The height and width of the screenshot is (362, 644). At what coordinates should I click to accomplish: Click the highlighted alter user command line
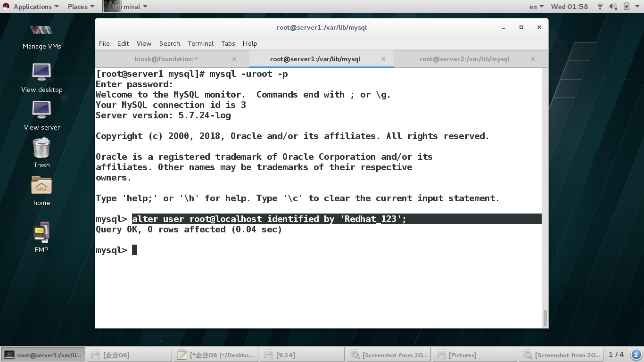pyautogui.click(x=337, y=219)
